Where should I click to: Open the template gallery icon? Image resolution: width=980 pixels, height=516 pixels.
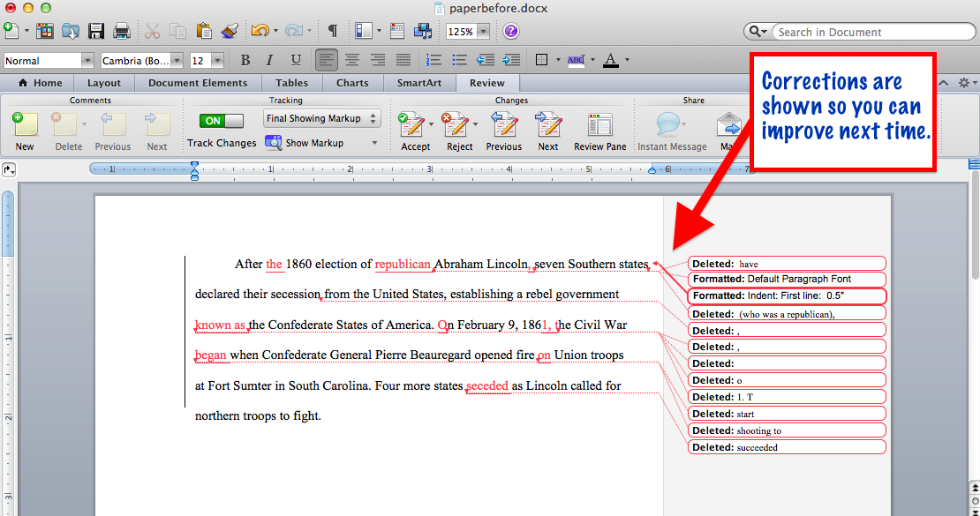44,31
